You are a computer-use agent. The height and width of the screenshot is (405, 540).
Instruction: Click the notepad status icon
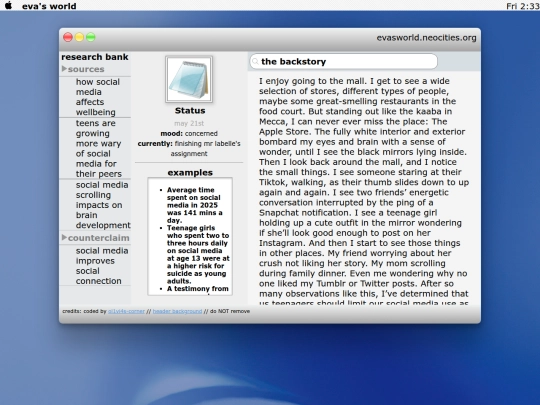(x=189, y=79)
